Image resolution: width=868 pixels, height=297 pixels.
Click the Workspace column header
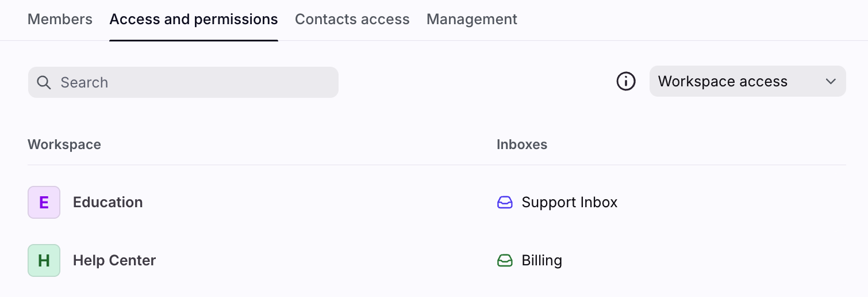[x=64, y=144]
